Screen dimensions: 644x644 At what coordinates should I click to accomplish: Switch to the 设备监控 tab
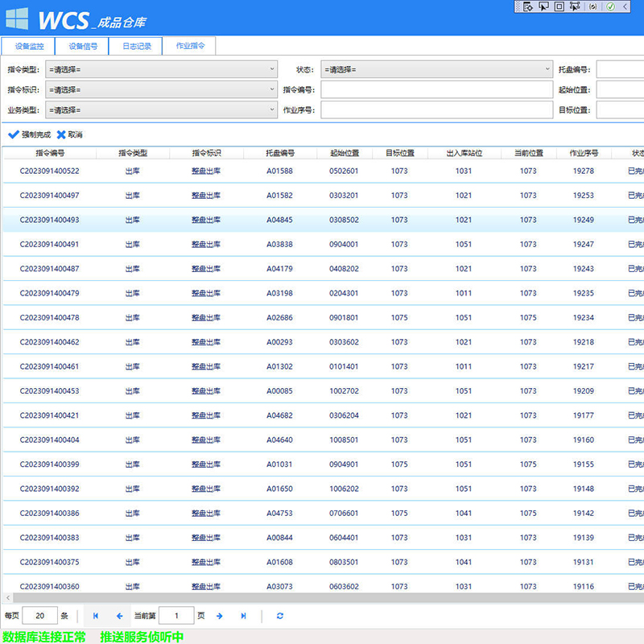click(28, 47)
